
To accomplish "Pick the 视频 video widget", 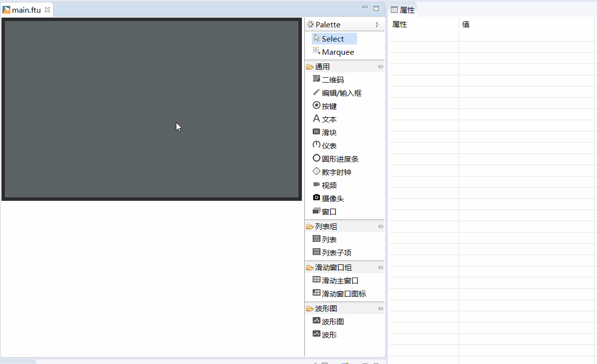I will point(325,185).
